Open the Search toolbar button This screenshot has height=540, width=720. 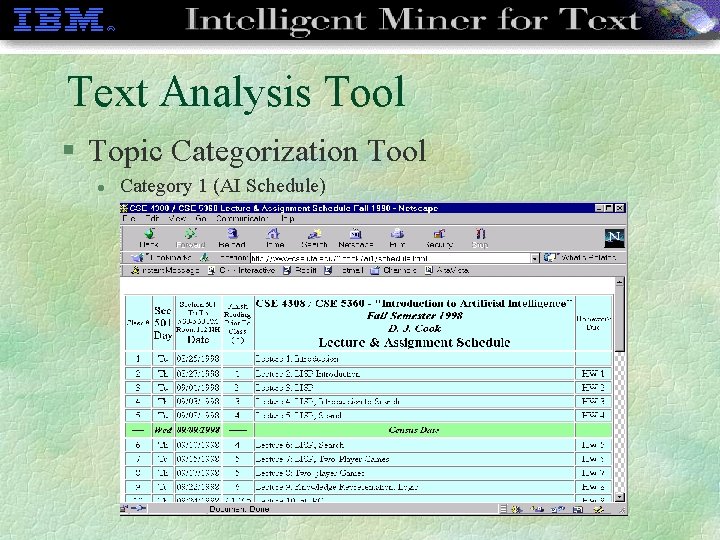coord(314,238)
